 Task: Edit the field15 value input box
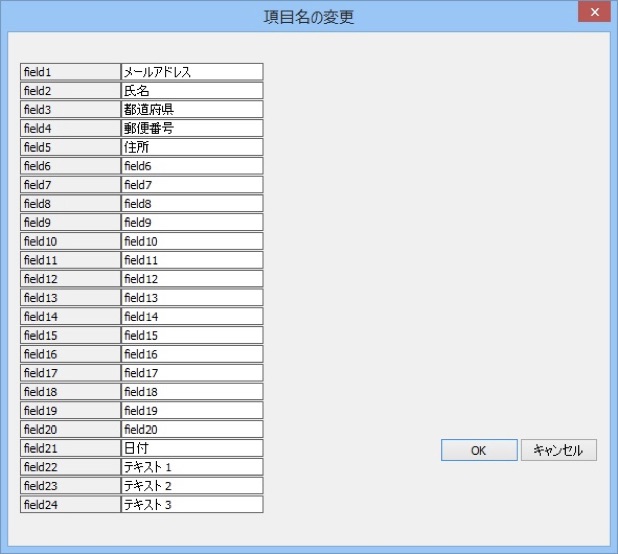(192, 335)
